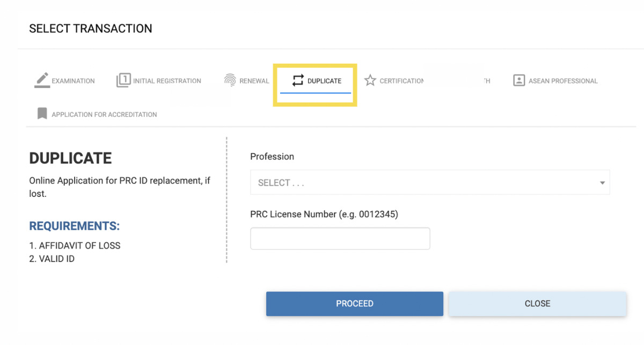Click the PRC License Number field
This screenshot has height=345, width=644.
coord(340,238)
